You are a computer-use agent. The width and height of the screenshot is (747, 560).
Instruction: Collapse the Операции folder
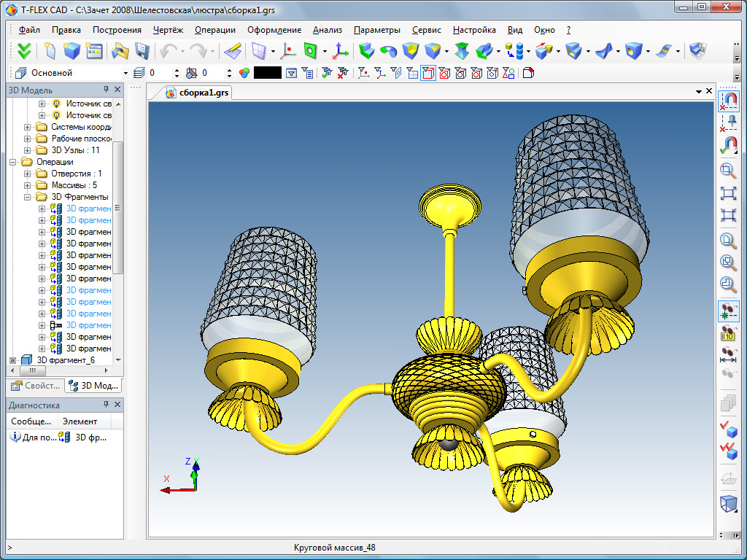tap(13, 162)
